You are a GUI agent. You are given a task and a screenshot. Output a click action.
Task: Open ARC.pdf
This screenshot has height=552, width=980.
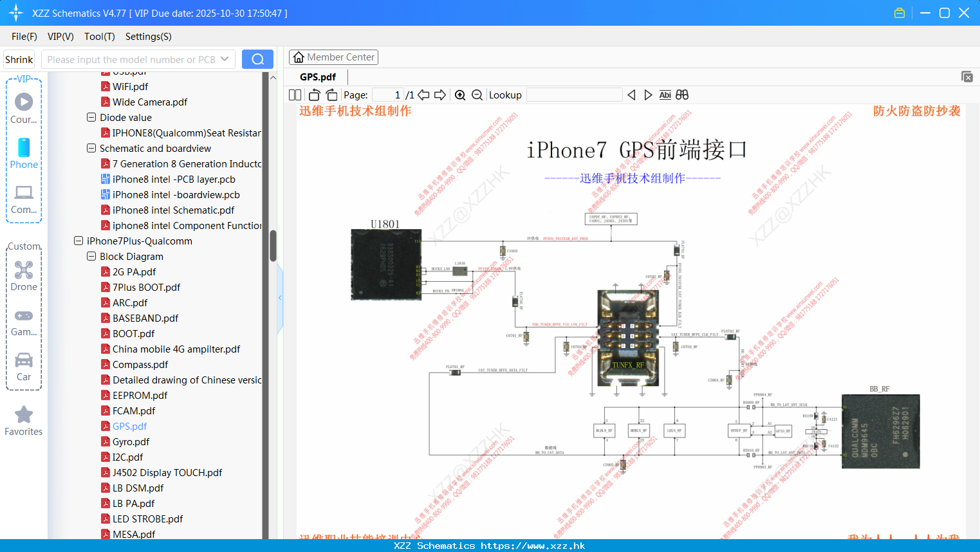(x=130, y=303)
